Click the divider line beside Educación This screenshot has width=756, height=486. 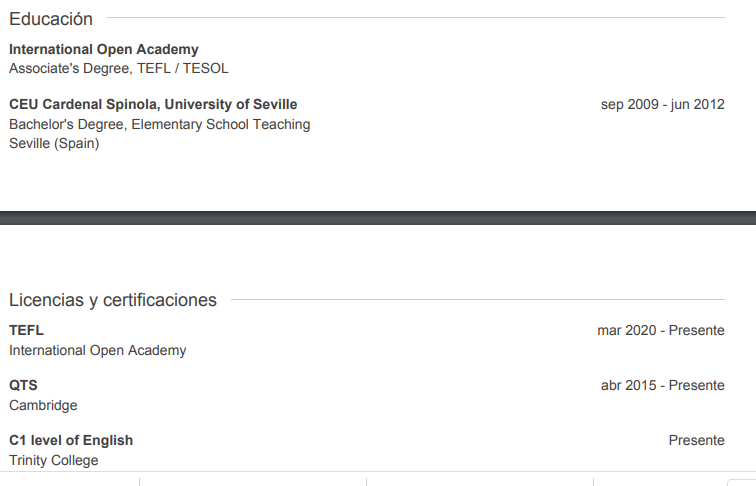coord(416,17)
